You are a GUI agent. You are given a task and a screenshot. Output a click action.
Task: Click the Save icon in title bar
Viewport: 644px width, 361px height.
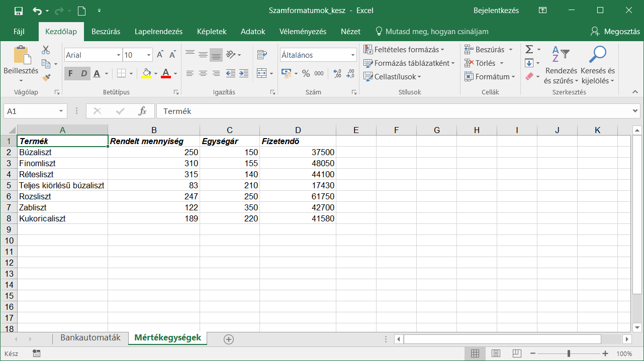click(19, 11)
